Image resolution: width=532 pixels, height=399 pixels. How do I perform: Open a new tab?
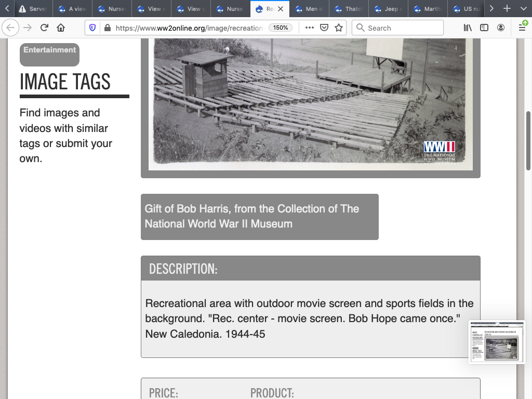[507, 9]
